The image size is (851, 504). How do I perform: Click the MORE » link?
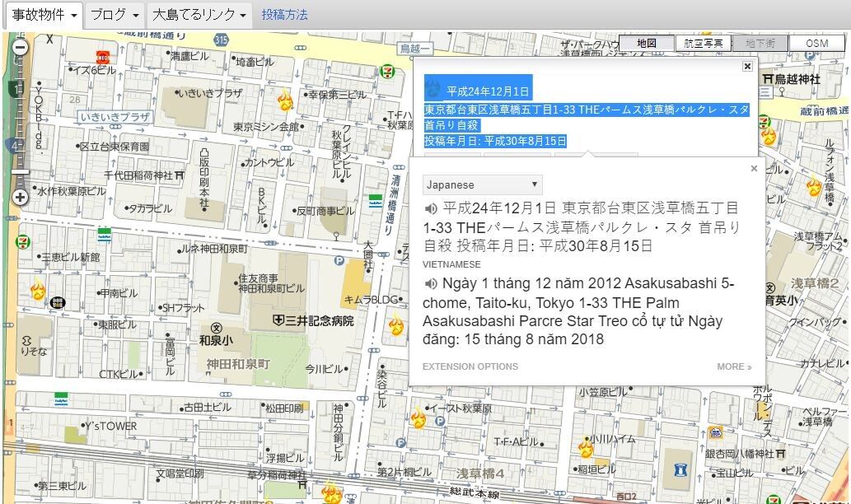coord(734,366)
